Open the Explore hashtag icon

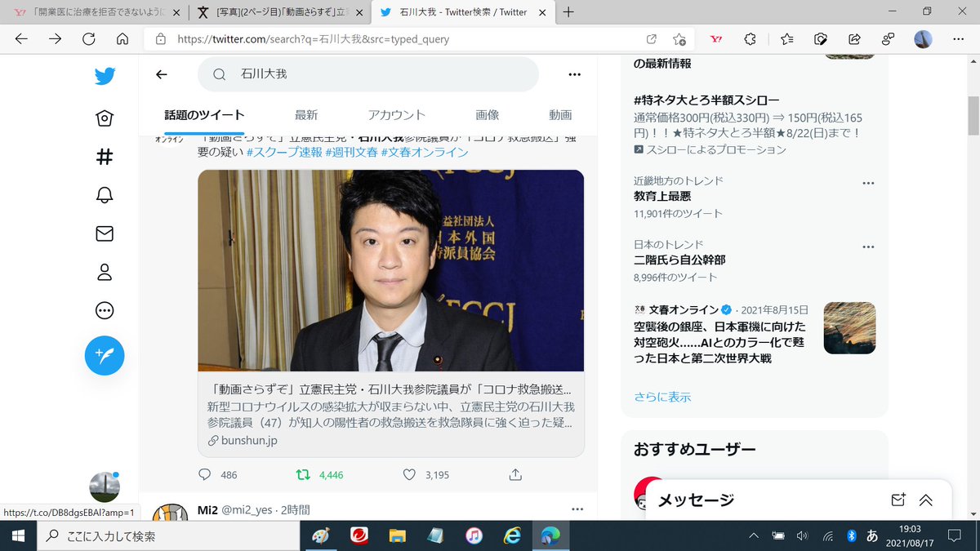tap(105, 157)
